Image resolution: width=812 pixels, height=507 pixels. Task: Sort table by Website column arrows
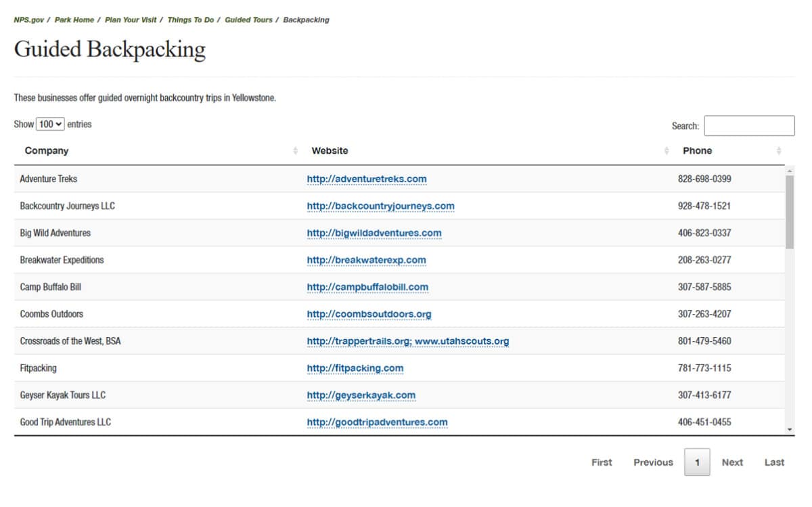click(667, 151)
